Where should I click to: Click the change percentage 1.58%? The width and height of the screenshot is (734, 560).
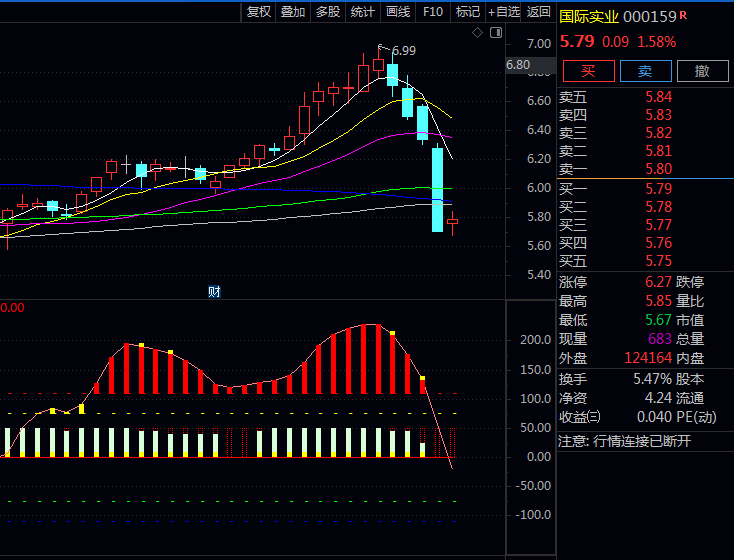pyautogui.click(x=657, y=42)
